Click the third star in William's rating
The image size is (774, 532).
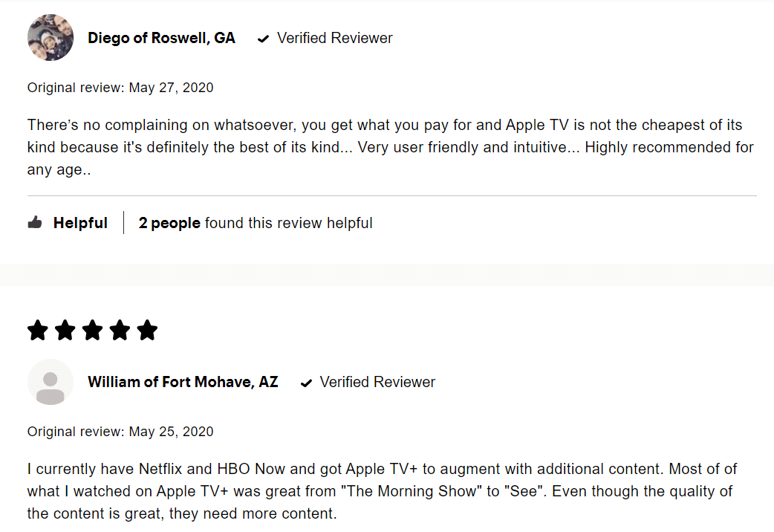click(92, 331)
